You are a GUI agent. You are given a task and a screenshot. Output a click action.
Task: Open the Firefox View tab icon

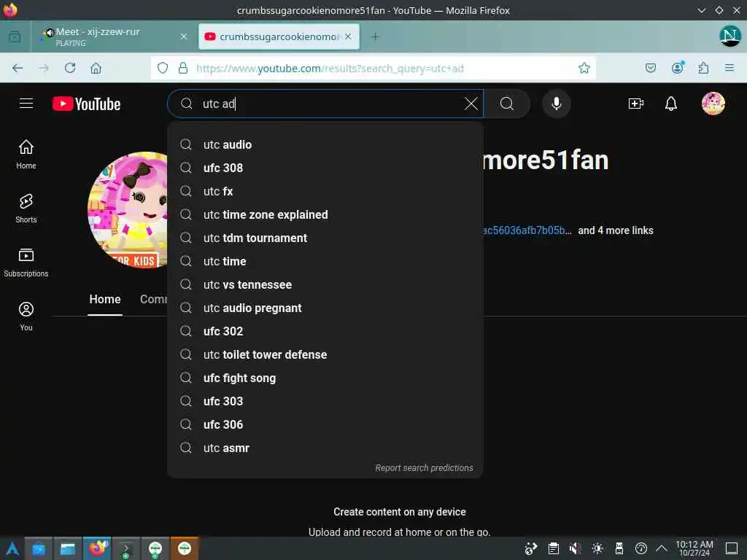coord(15,36)
